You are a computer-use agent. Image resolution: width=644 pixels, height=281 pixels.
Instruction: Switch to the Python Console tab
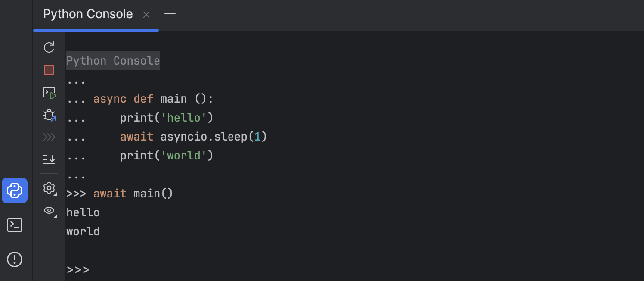tap(87, 13)
